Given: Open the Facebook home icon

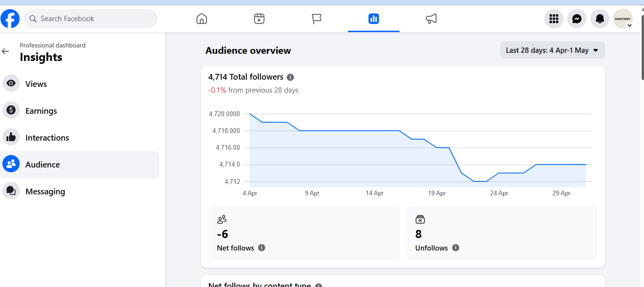Looking at the screenshot, I should pyautogui.click(x=202, y=19).
